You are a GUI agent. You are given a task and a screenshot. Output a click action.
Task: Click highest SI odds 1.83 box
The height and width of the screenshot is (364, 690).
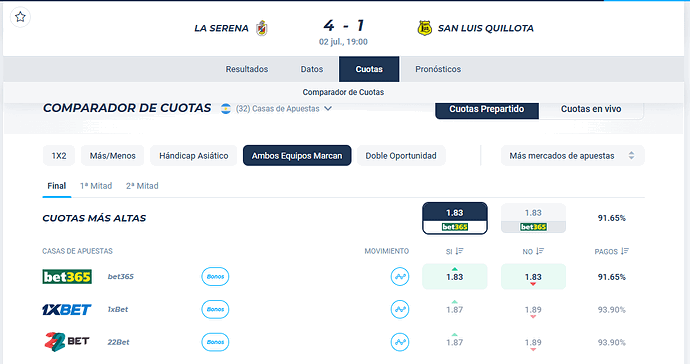tap(455, 218)
